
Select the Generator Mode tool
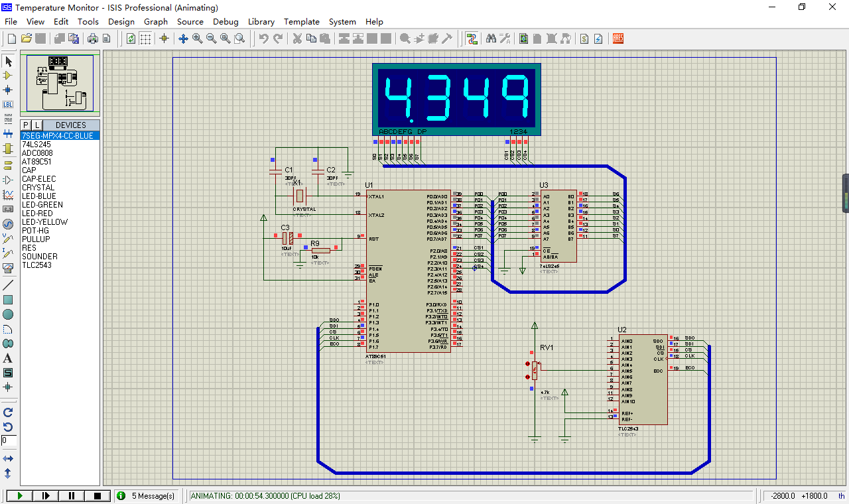[9, 223]
